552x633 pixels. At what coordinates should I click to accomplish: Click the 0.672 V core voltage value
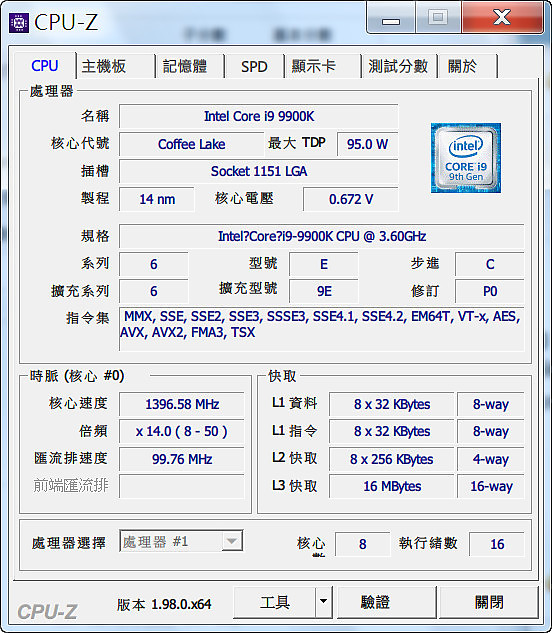coord(351,199)
